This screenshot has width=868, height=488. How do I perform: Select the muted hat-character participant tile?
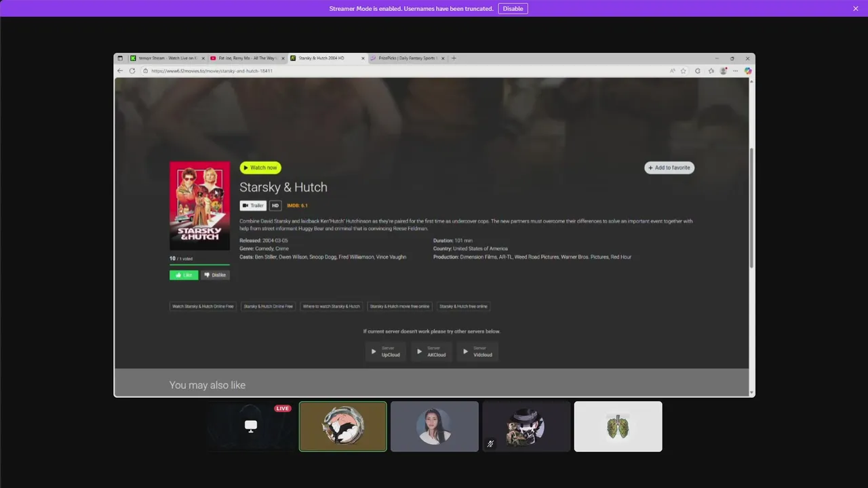[x=526, y=426]
